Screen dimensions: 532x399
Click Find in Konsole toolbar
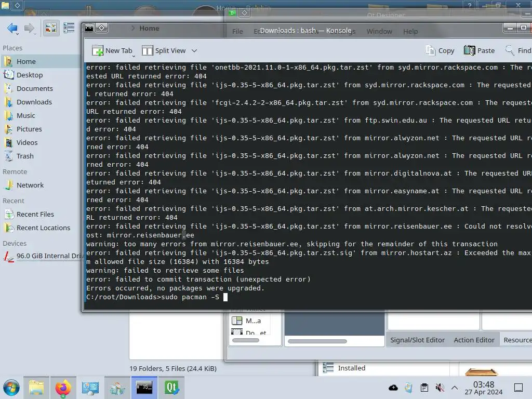[518, 50]
